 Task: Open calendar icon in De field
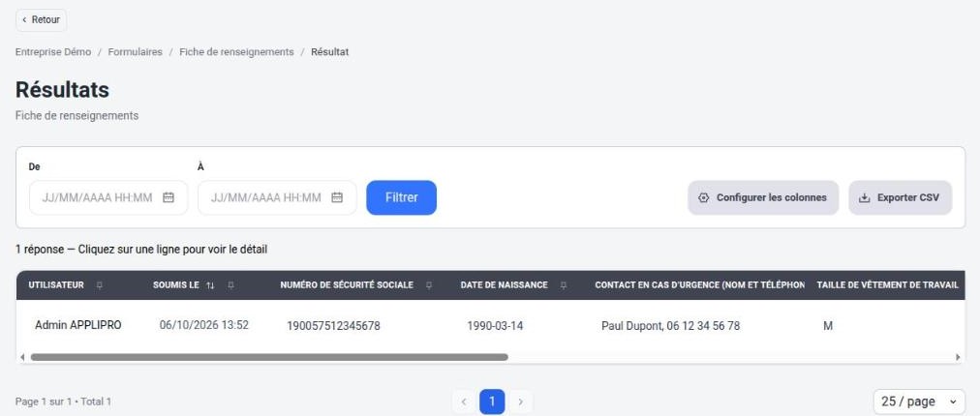[x=168, y=197]
